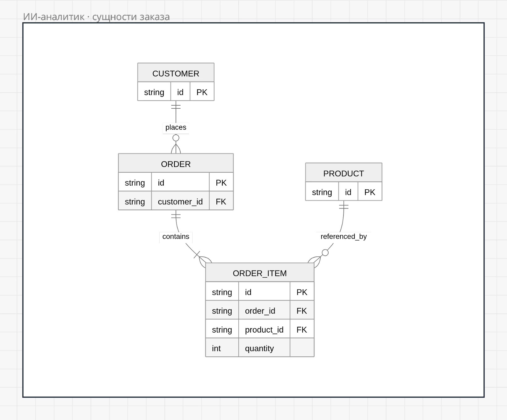
Task: Click the 'places' relationship label
Action: click(176, 127)
